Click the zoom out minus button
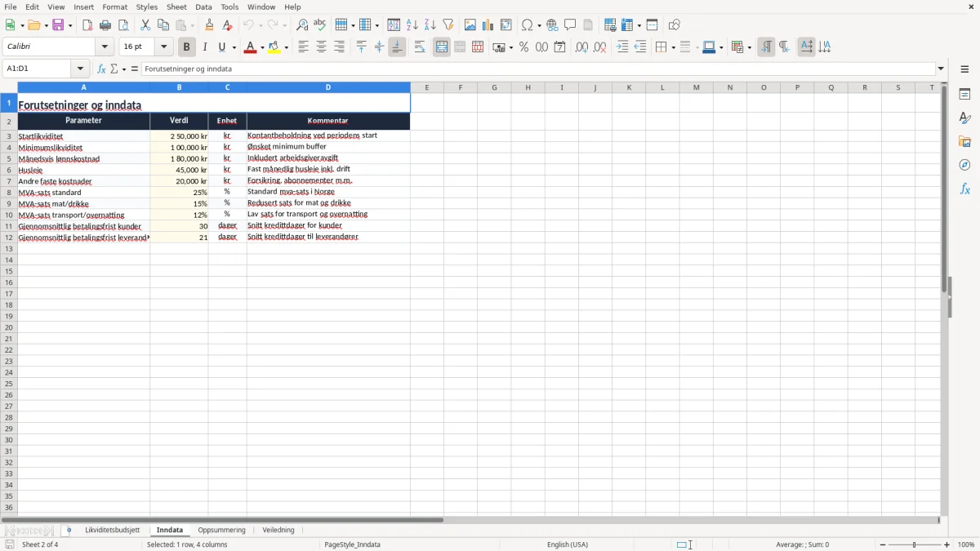The width and height of the screenshot is (980, 551). [883, 544]
